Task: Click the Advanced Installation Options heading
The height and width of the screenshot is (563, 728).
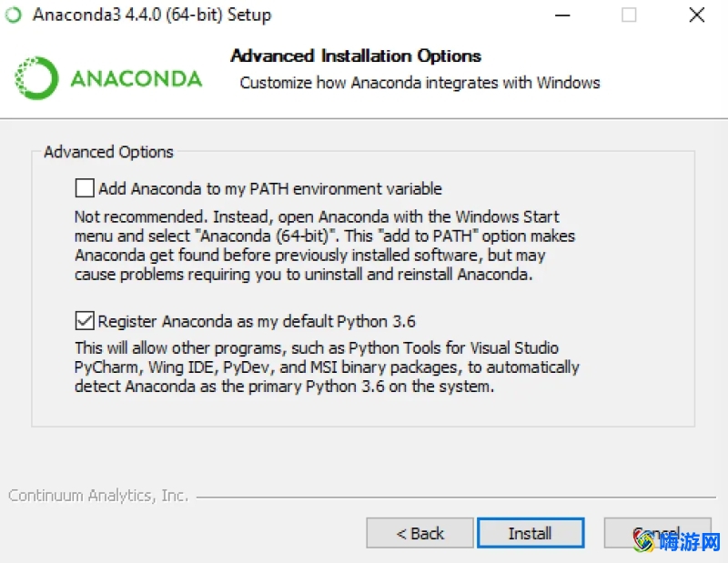Action: pyautogui.click(x=356, y=55)
